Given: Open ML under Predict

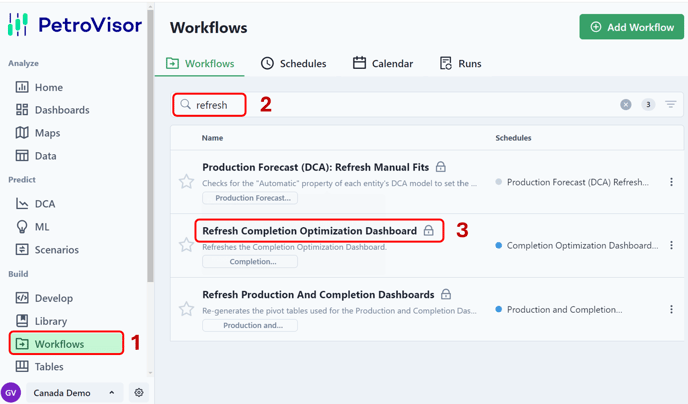Looking at the screenshot, I should coord(32,227).
